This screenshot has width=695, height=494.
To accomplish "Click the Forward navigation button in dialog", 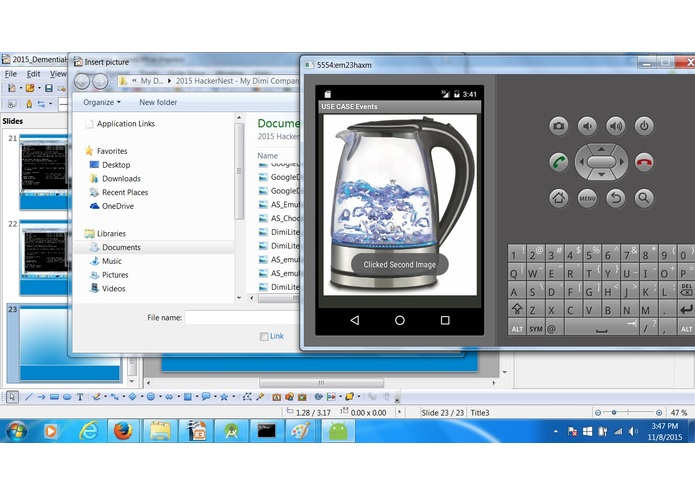I will pos(100,81).
